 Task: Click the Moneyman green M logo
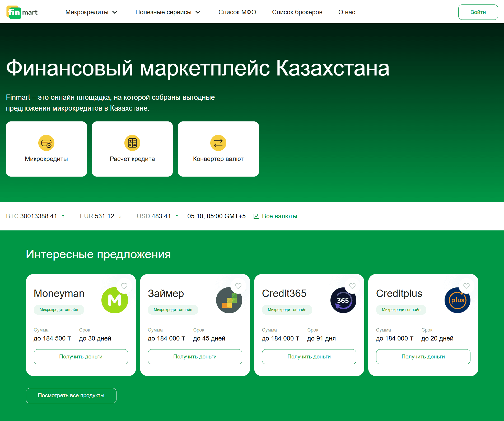[x=115, y=300]
